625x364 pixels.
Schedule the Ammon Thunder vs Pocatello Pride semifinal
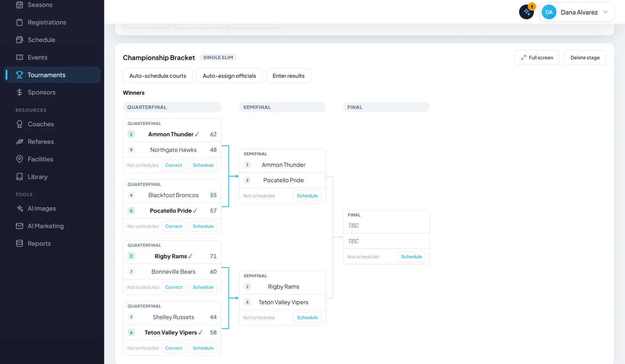[x=307, y=196]
